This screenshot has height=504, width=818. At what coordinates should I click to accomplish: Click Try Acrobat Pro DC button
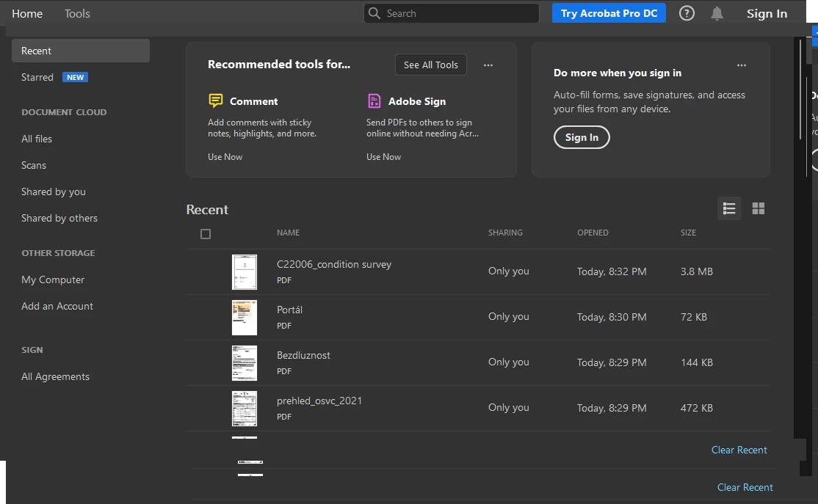pos(609,13)
